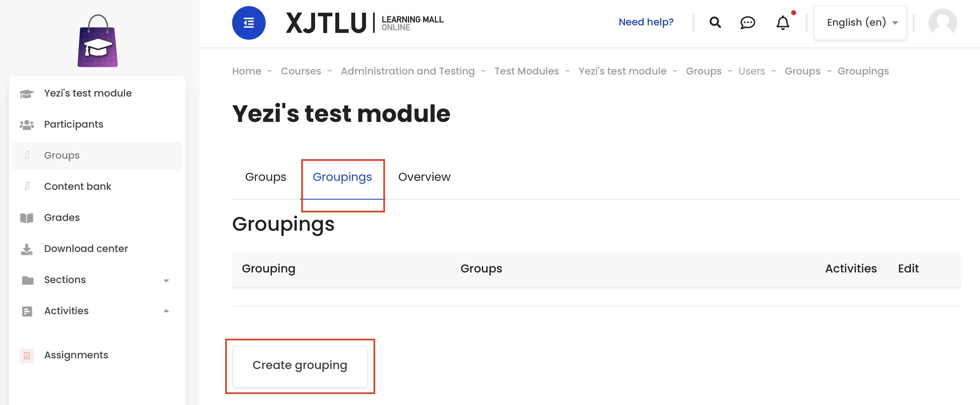Click the Participants people icon
This screenshot has height=405, width=980.
pyautogui.click(x=27, y=124)
